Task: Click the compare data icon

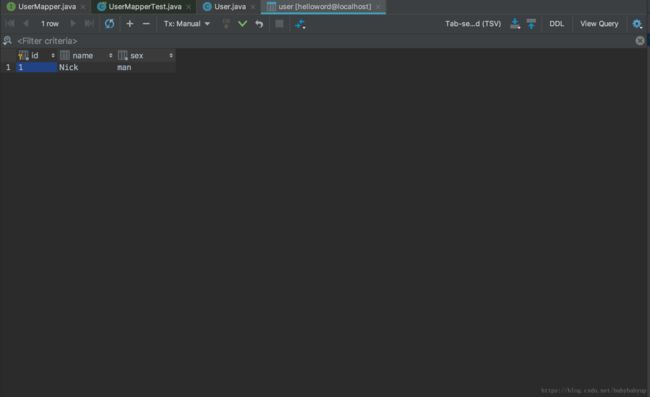Action: coord(300,24)
